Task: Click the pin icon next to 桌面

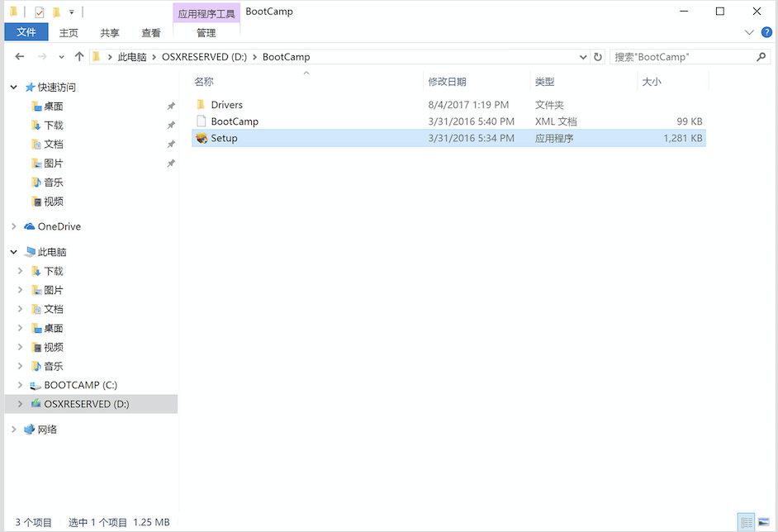Action: pyautogui.click(x=171, y=107)
